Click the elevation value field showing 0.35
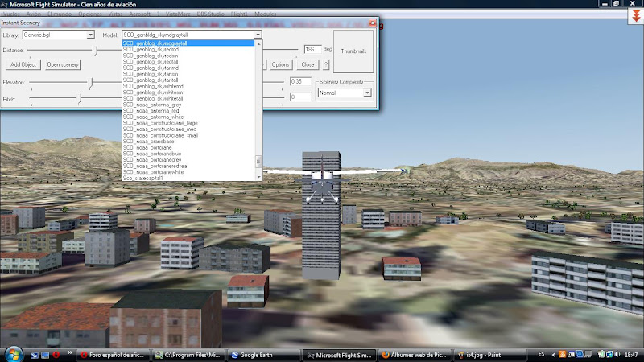This screenshot has width=644, height=362. pos(300,82)
